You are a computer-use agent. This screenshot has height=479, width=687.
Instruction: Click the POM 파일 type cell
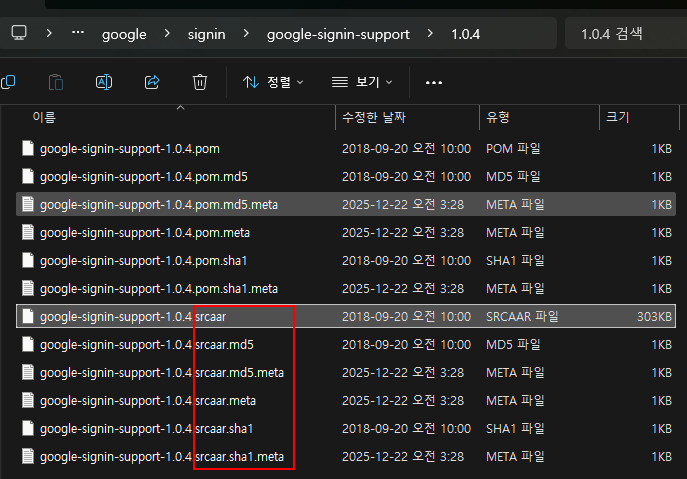(x=513, y=149)
